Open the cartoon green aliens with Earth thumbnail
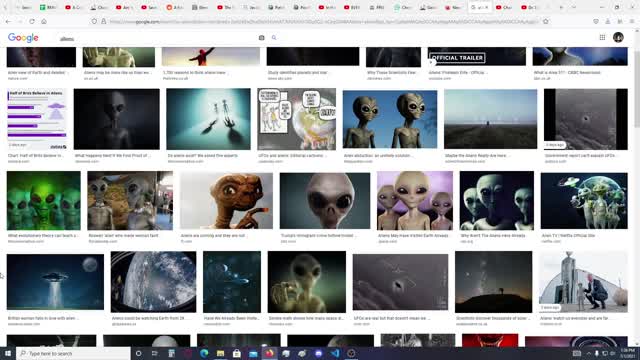This screenshot has width=640, height=360. coord(584,201)
